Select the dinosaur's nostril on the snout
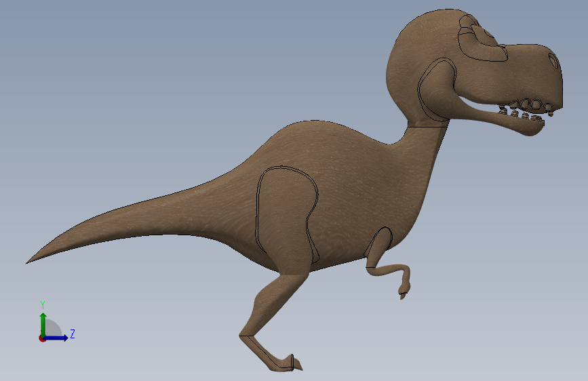Image resolution: width=588 pixels, height=381 pixels. pos(554,60)
